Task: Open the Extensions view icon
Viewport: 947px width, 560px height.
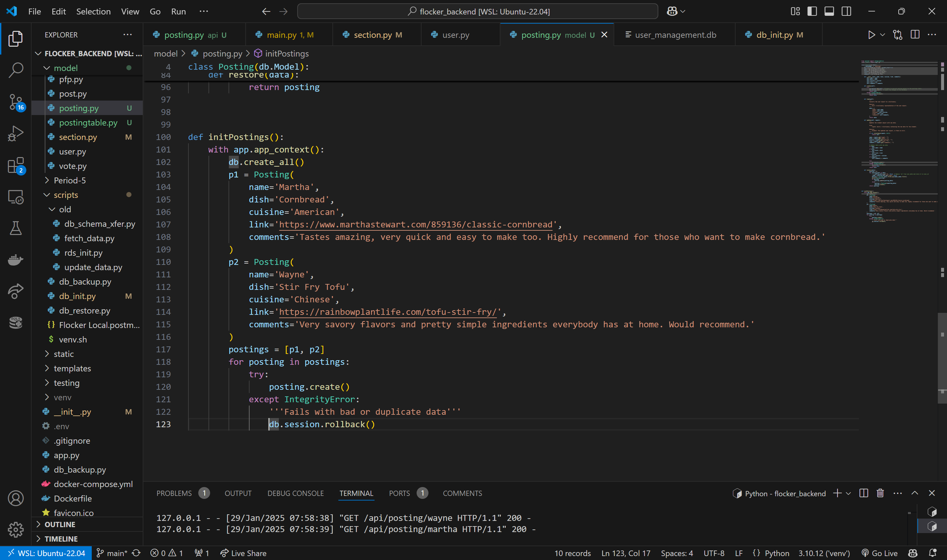Action: pyautogui.click(x=15, y=165)
